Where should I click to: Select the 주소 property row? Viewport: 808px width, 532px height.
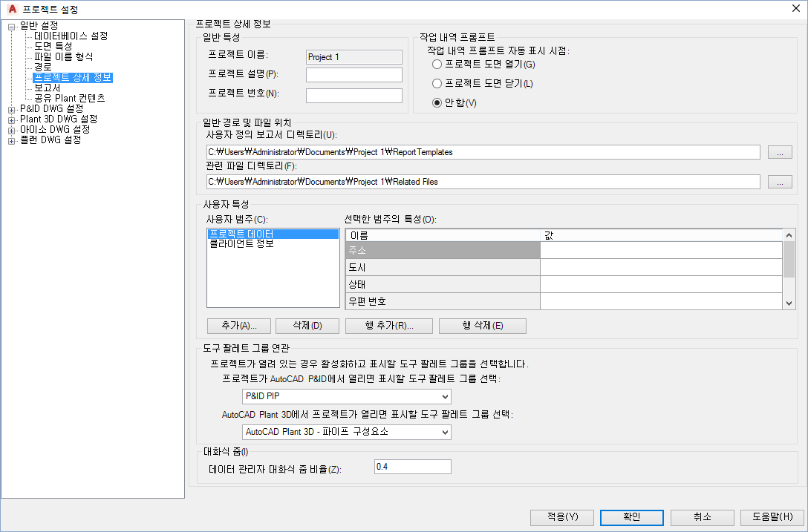pos(443,250)
